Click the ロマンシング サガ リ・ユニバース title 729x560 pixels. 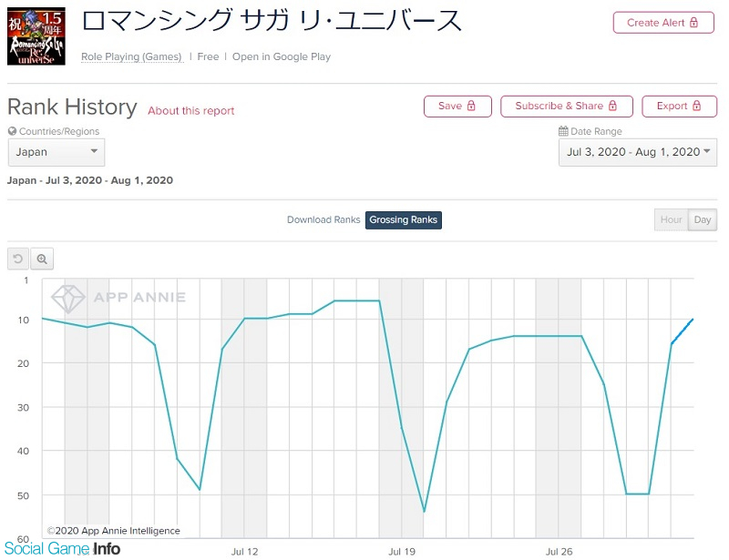pos(272,21)
